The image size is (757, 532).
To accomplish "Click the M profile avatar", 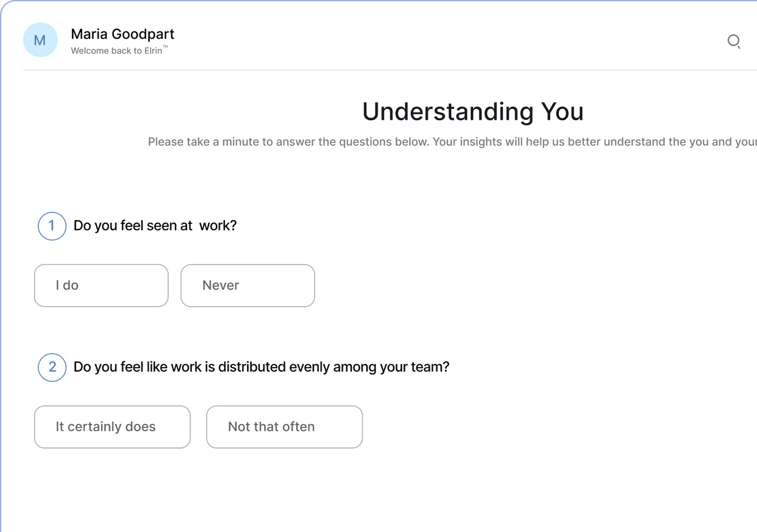I will [x=40, y=40].
